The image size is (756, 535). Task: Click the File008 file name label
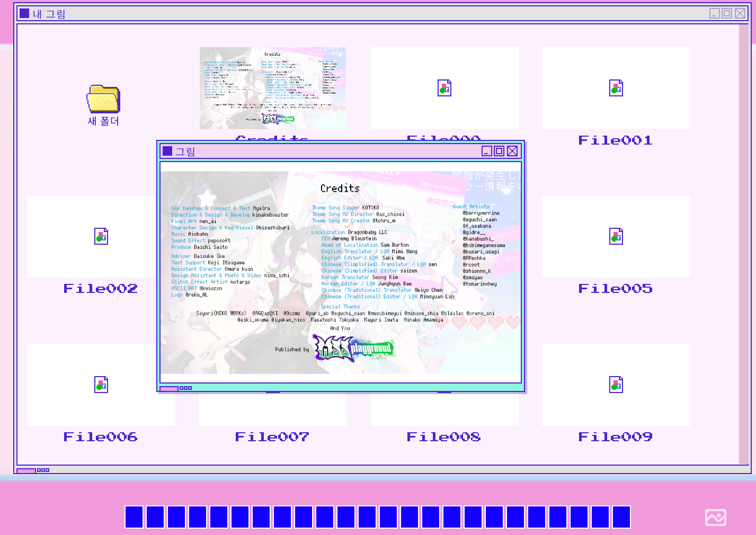click(x=444, y=437)
